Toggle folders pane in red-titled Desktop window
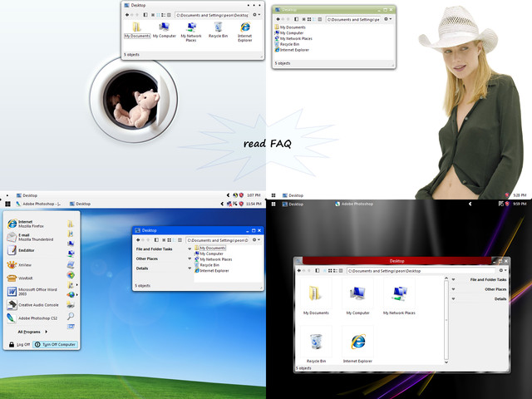This screenshot has height=399, width=532. click(318, 270)
